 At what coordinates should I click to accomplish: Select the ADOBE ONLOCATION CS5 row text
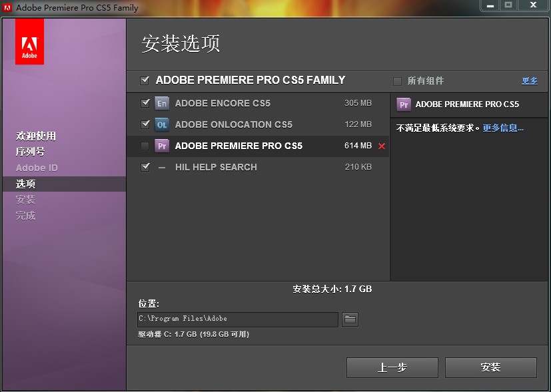tap(234, 124)
